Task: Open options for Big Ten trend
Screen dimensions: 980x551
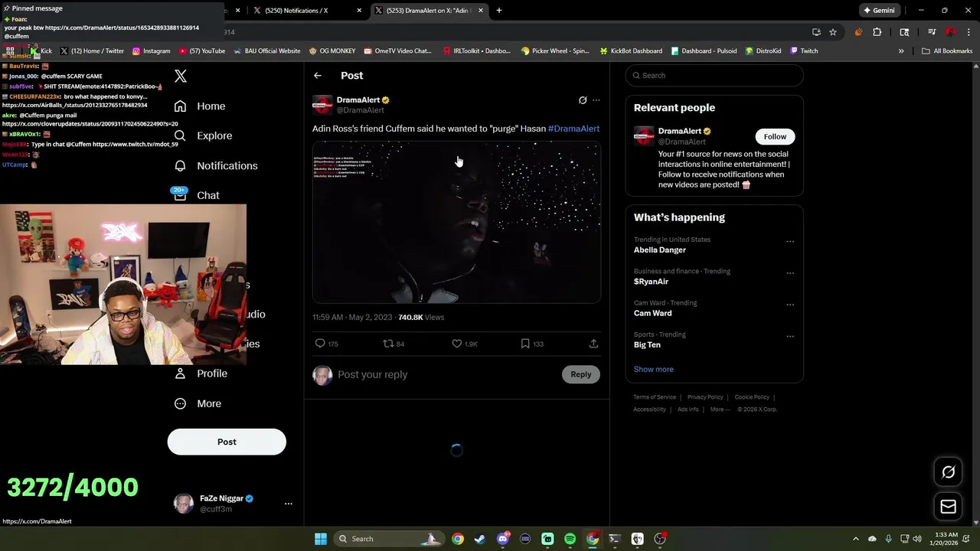Action: coord(790,337)
